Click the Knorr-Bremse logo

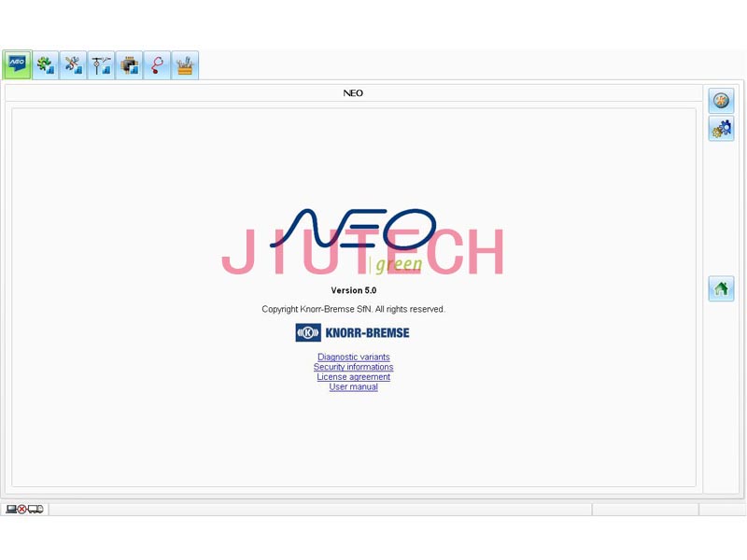(353, 332)
